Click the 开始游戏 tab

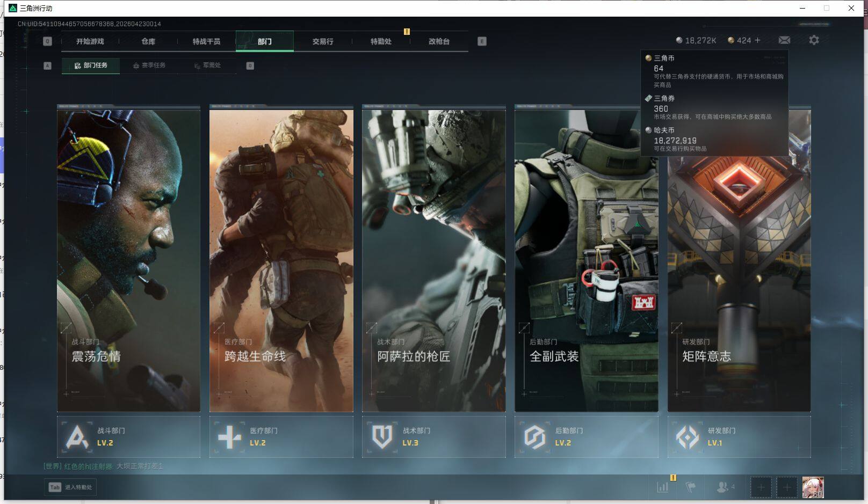click(90, 41)
